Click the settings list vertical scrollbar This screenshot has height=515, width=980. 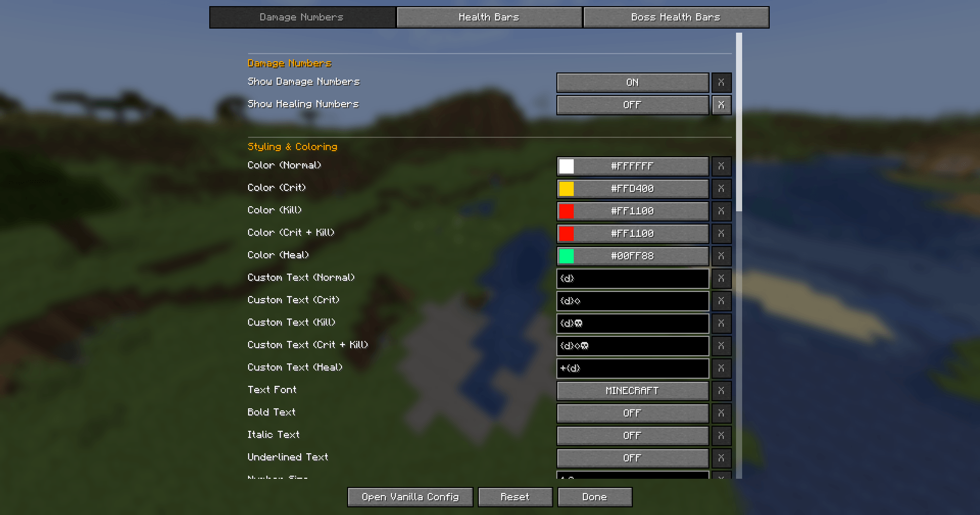click(739, 122)
